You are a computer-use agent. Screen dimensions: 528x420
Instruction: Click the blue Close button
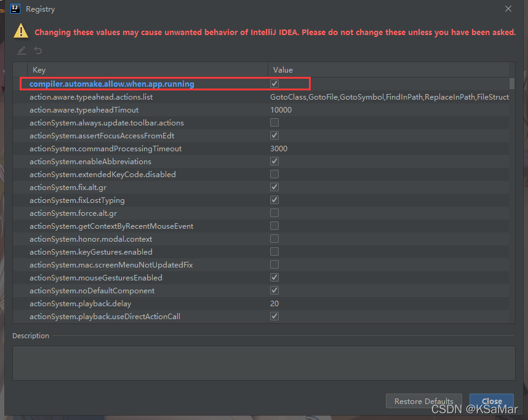[x=492, y=401]
